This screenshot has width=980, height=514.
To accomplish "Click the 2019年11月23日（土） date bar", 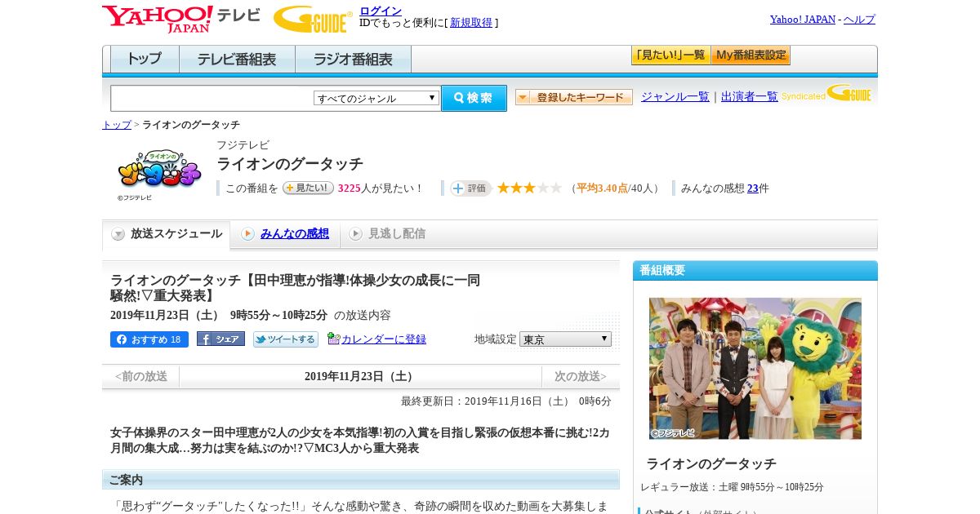I will [360, 376].
